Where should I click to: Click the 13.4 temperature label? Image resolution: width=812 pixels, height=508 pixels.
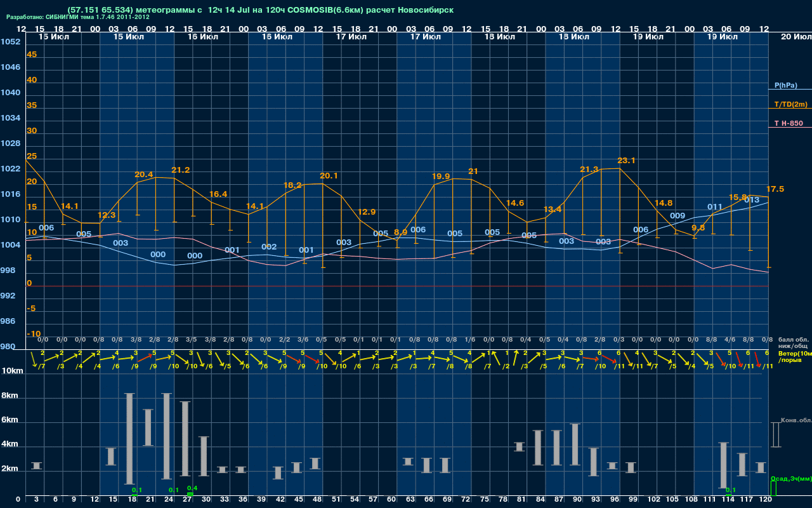tap(553, 210)
